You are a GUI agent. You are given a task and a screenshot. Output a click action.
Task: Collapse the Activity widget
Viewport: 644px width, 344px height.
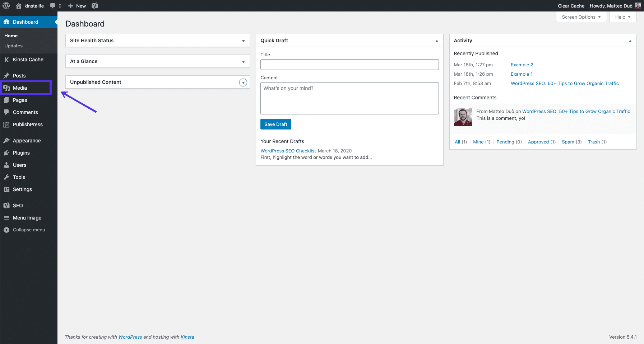(x=630, y=41)
